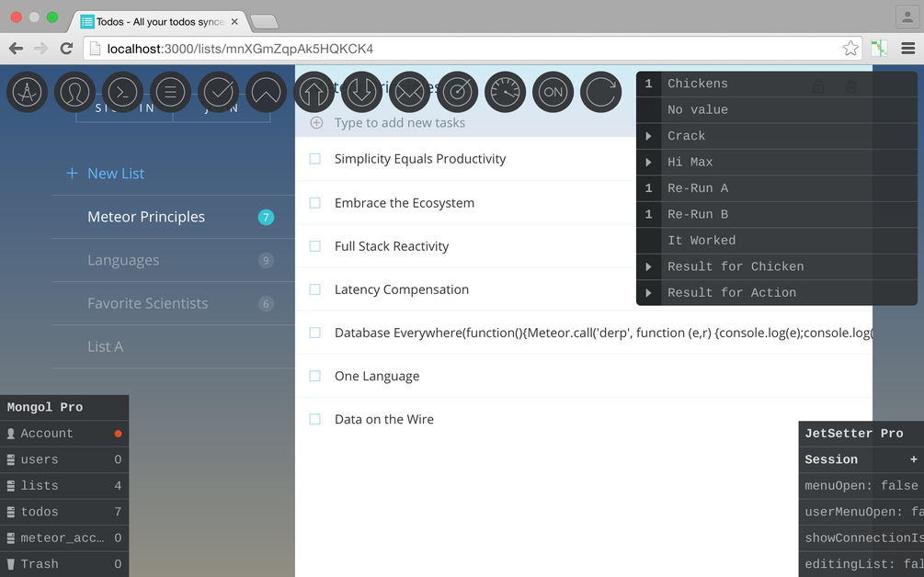924x577 pixels.
Task: Open the Meteor Principles list
Action: [x=173, y=217]
